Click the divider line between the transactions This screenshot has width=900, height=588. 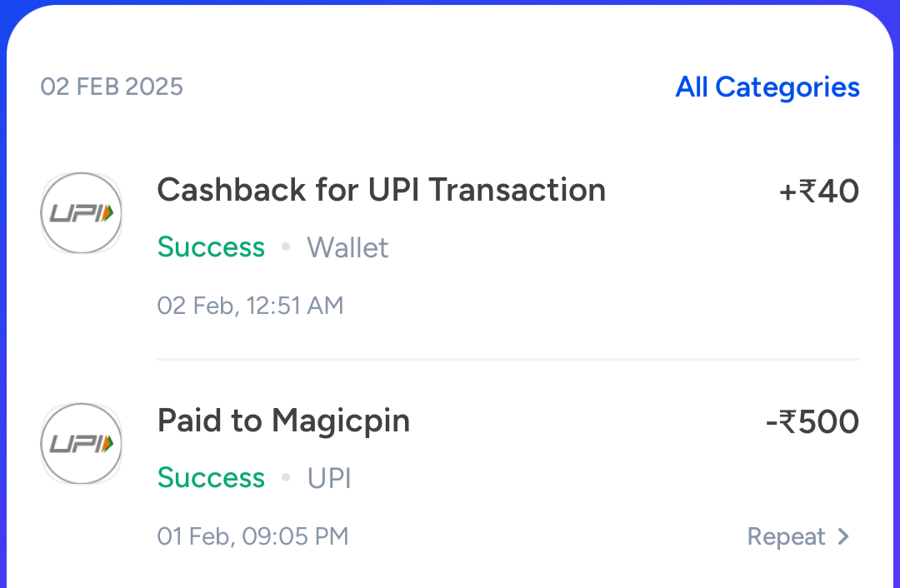pyautogui.click(x=507, y=359)
